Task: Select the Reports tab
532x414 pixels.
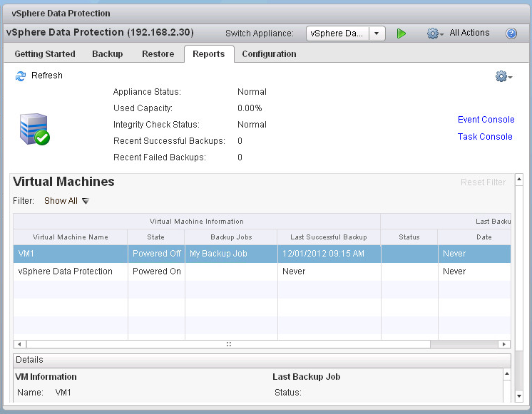Action: [x=209, y=54]
